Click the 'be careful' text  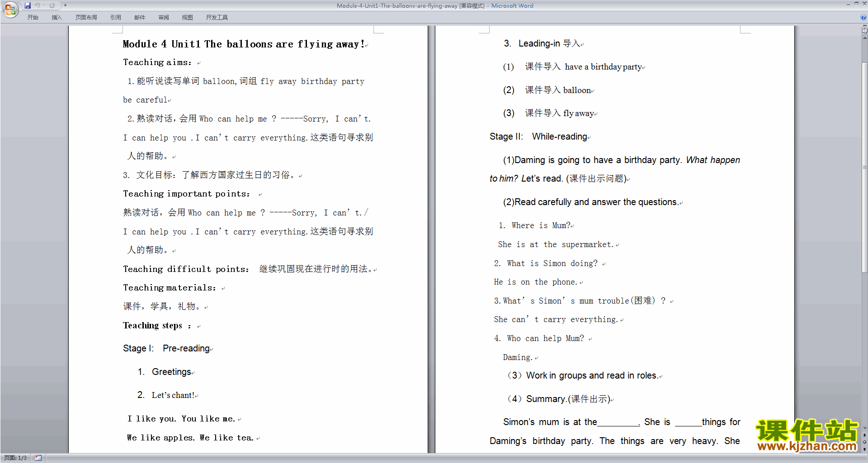click(x=145, y=100)
